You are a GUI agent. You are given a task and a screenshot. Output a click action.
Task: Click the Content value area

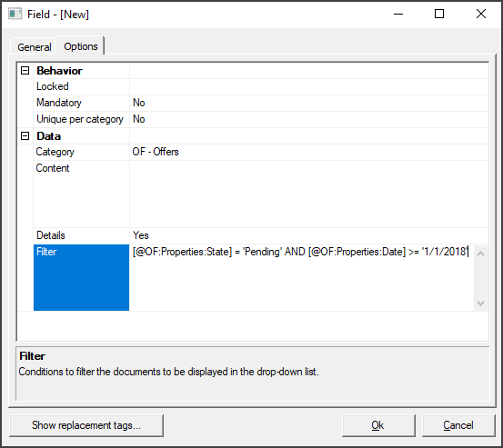click(309, 194)
